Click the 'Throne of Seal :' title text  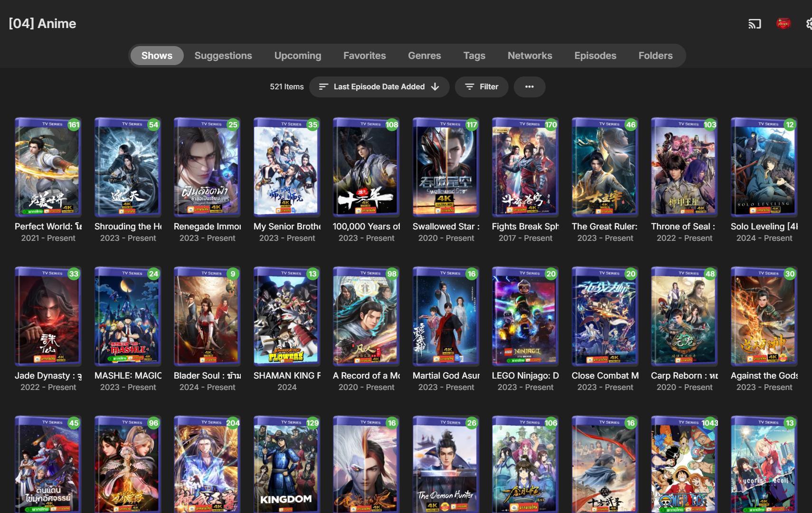pos(683,227)
